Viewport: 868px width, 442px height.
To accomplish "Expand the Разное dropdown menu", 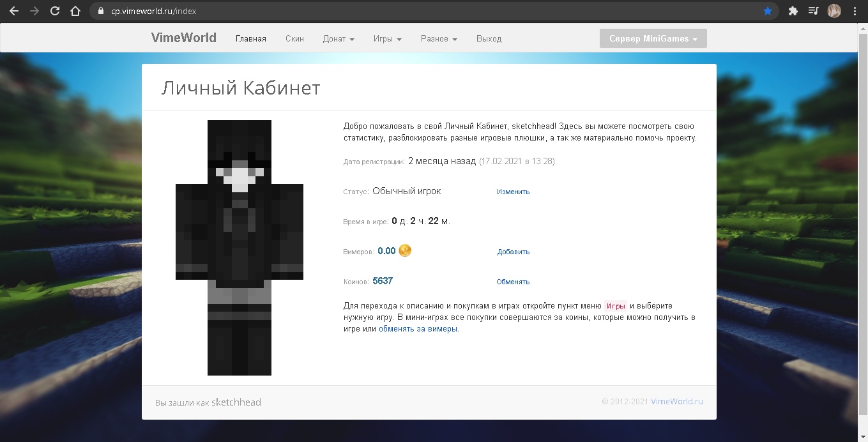I will [439, 38].
